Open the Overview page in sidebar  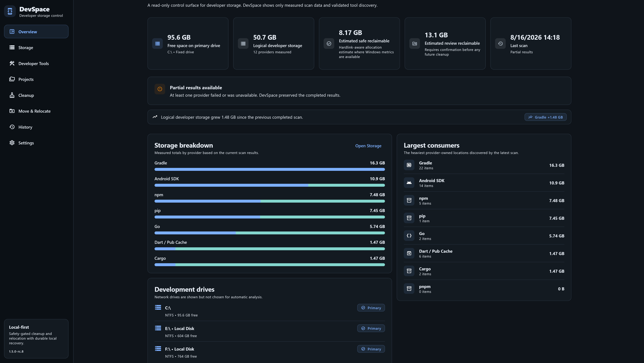[36, 31]
